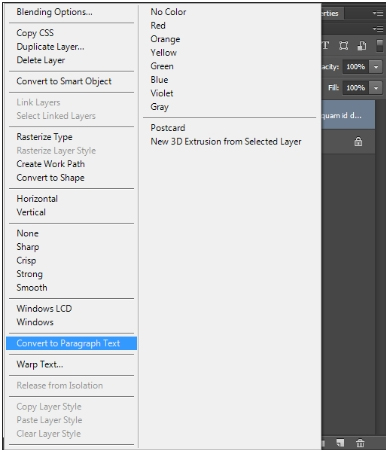The height and width of the screenshot is (452, 388).
Task: Choose No Color layer label
Action: (168, 12)
